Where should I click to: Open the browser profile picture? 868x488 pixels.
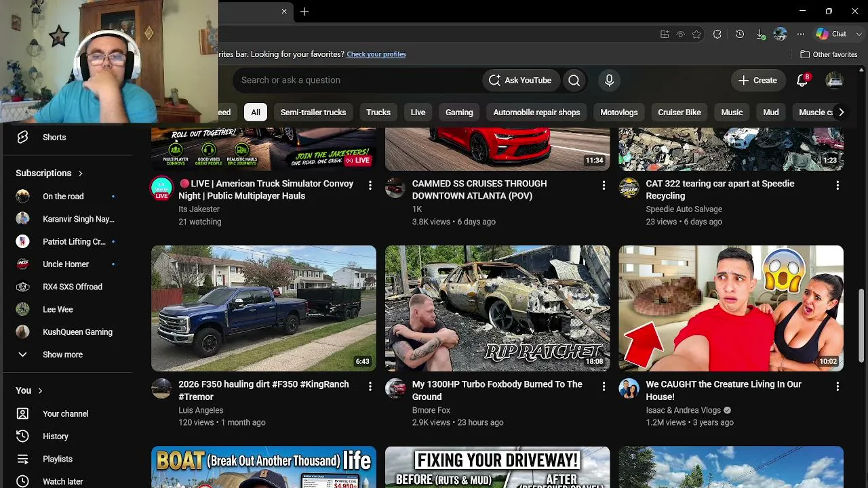[x=780, y=34]
